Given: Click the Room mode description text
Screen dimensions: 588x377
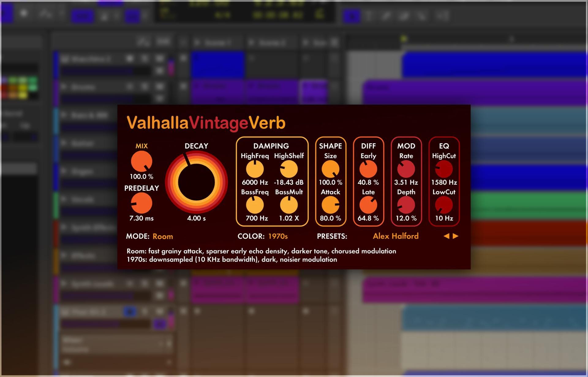Looking at the screenshot, I should coord(261,251).
